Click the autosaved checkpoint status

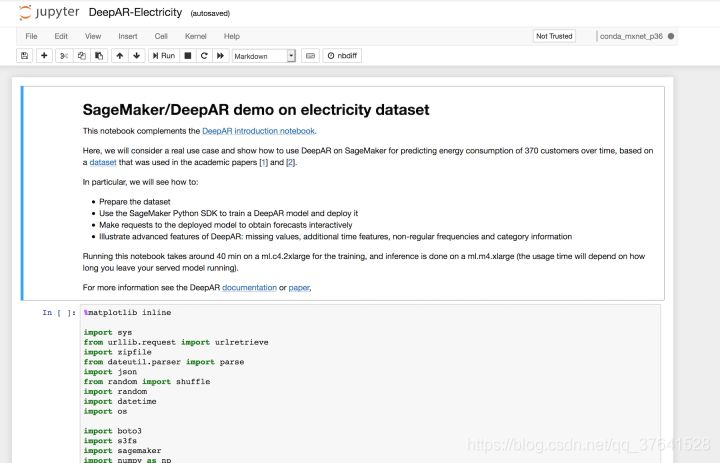click(x=210, y=13)
